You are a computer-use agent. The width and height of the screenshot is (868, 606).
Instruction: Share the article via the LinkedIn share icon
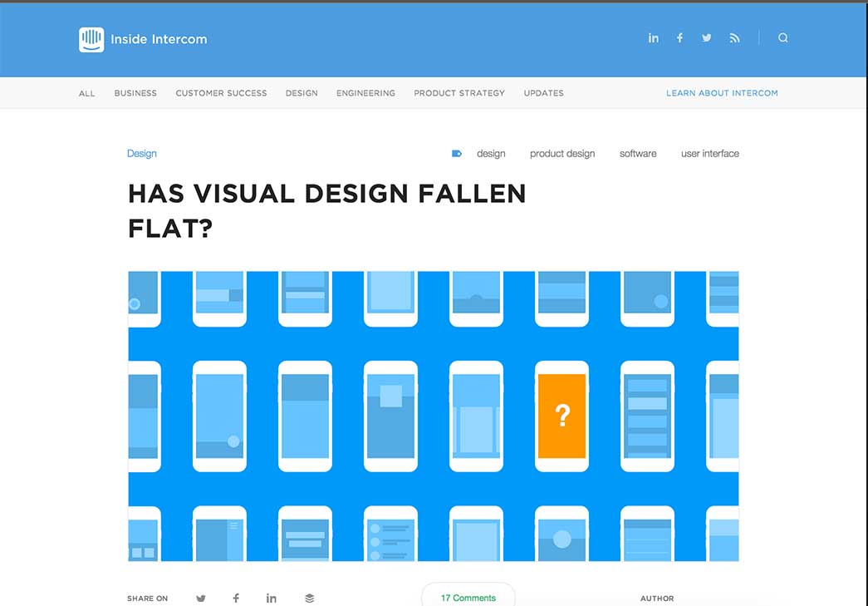coord(271,598)
